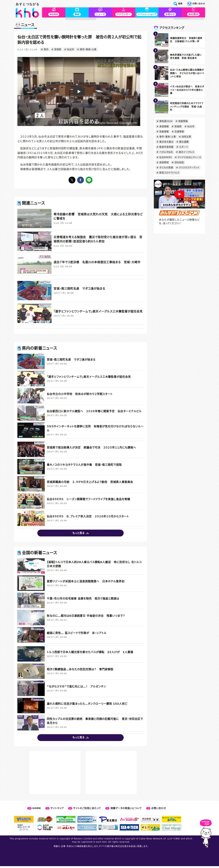Select the 津波情報 tag
219x868 pixels.
click(163, 126)
